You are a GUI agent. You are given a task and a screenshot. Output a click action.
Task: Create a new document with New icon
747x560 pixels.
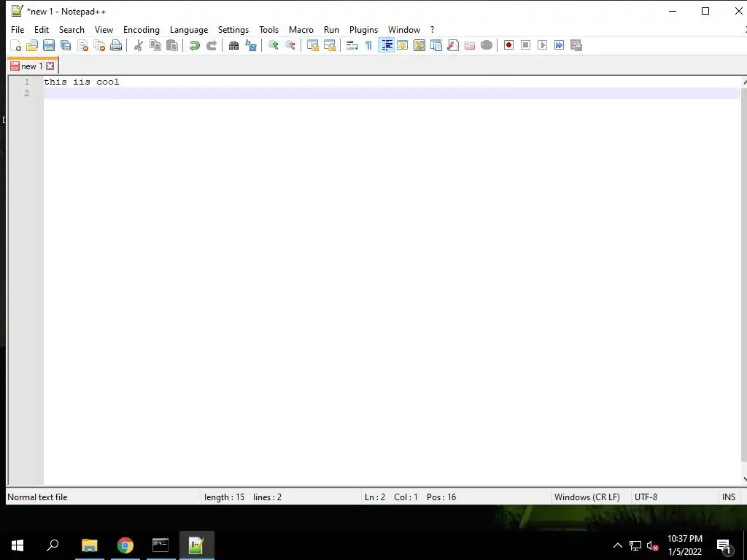click(16, 45)
